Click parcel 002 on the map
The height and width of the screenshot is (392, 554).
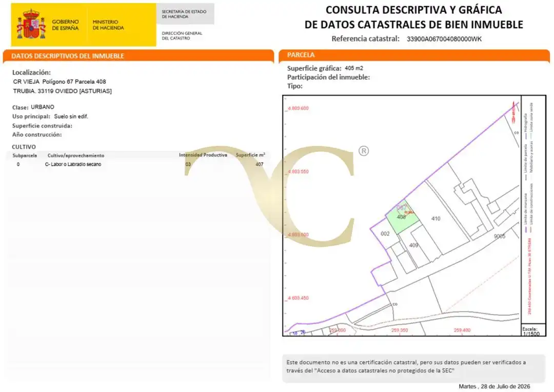coord(385,233)
